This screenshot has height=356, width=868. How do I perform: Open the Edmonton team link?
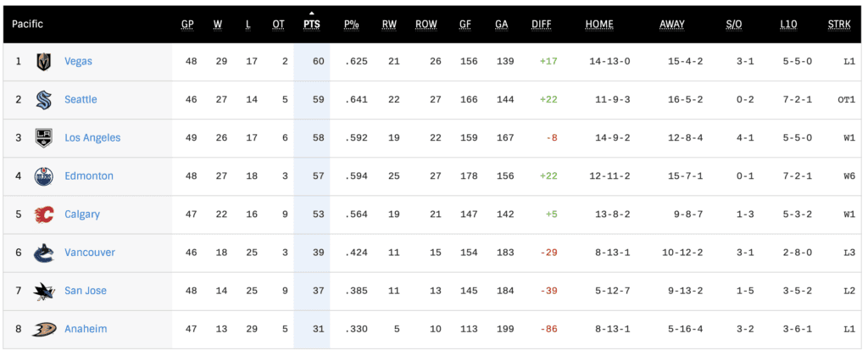[88, 176]
